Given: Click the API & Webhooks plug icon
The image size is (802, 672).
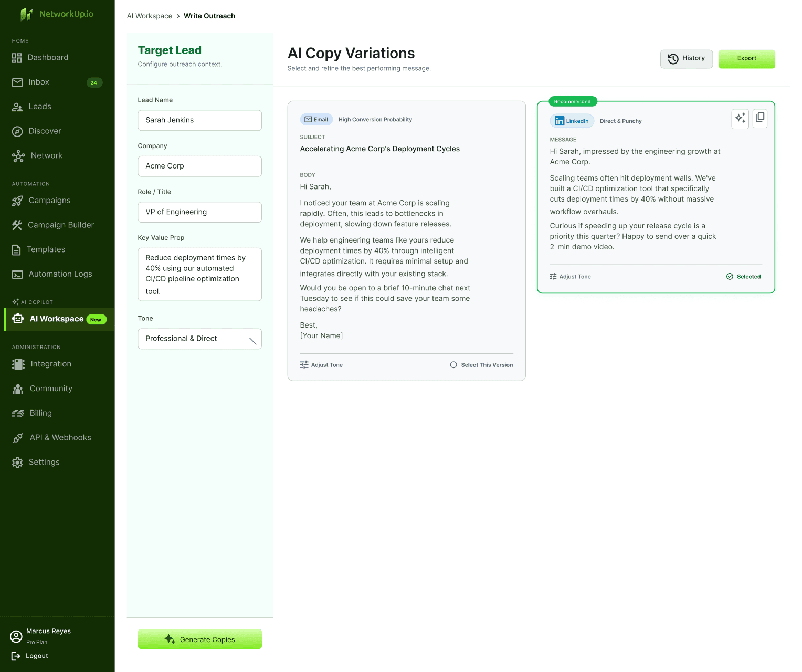Looking at the screenshot, I should [18, 438].
